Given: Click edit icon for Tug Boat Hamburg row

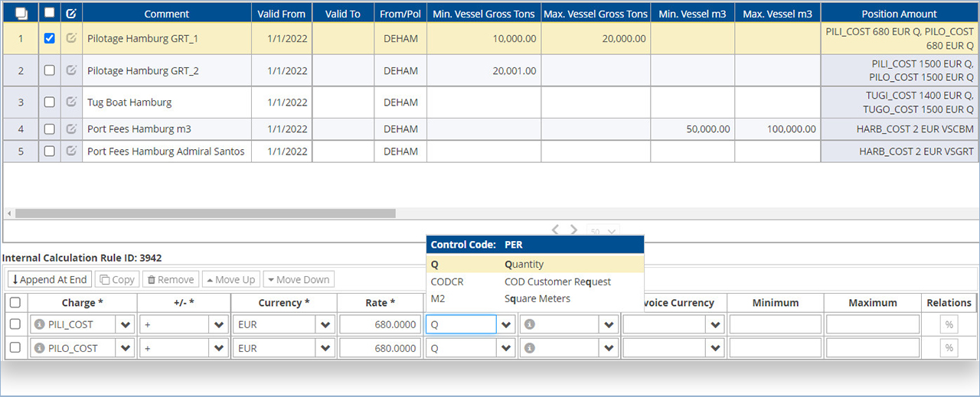Looking at the screenshot, I should pyautogui.click(x=71, y=102).
